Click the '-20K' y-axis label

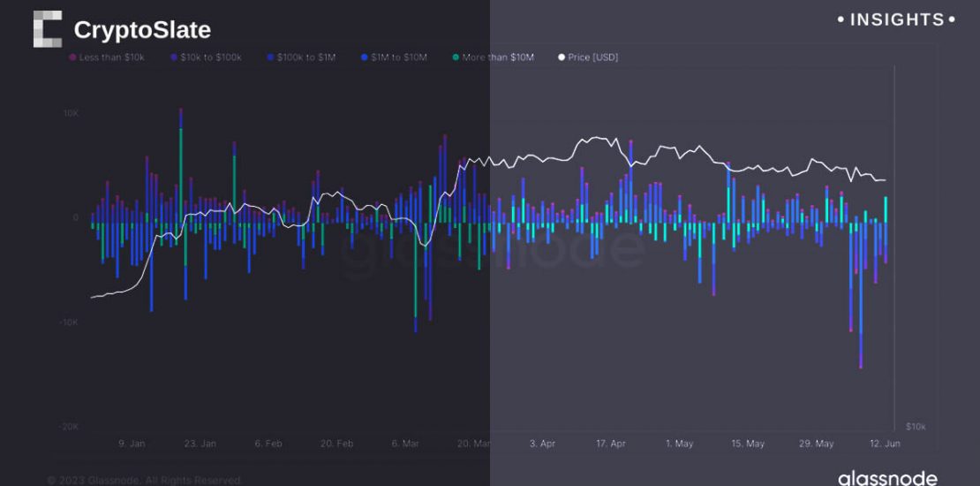pos(69,426)
